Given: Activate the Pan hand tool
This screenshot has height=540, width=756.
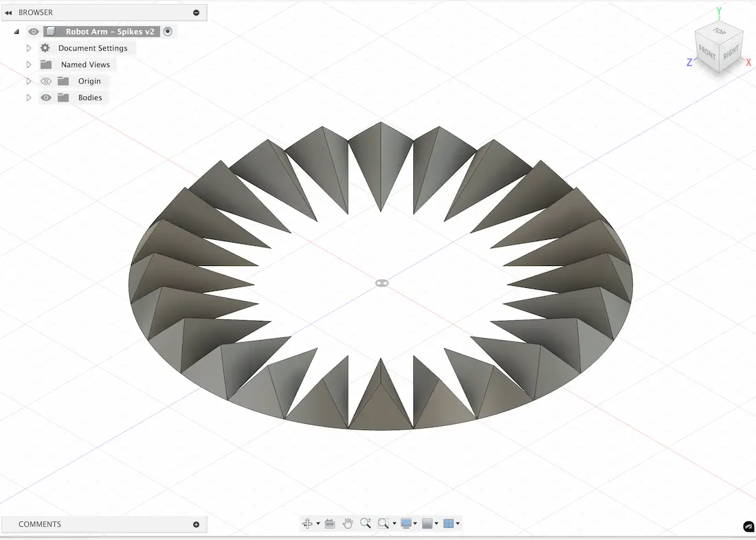Looking at the screenshot, I should tap(348, 524).
